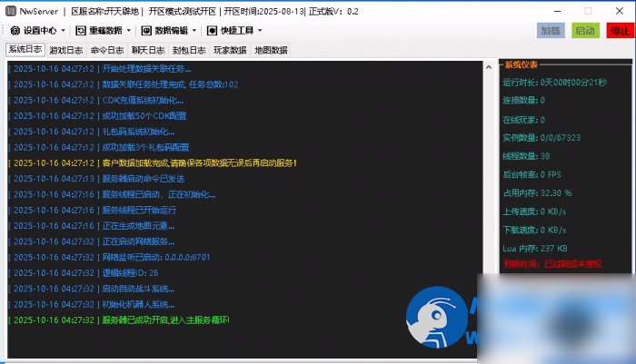Select log line 成功加载50个CDK配置
The height and width of the screenshot is (364, 636).
point(97,116)
